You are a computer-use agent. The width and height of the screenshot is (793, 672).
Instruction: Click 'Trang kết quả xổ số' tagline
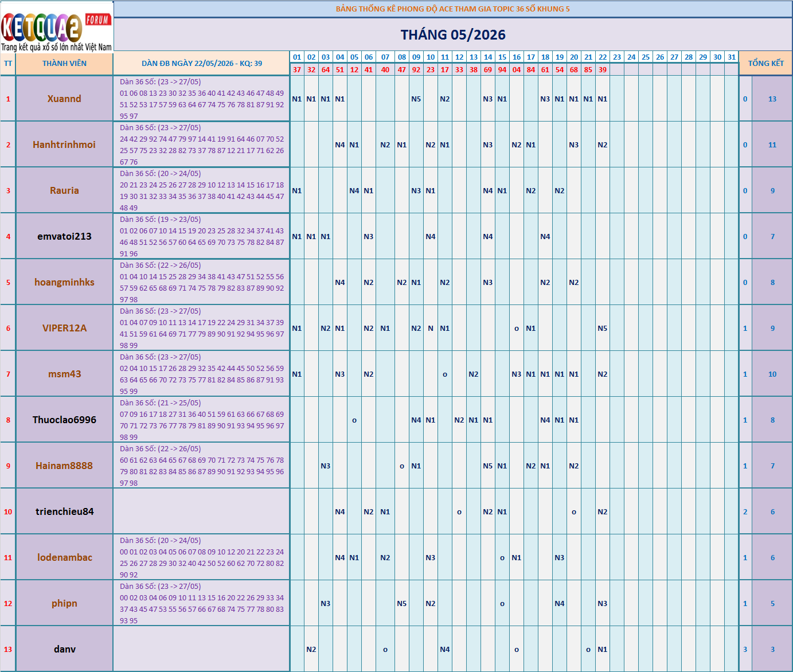56,47
